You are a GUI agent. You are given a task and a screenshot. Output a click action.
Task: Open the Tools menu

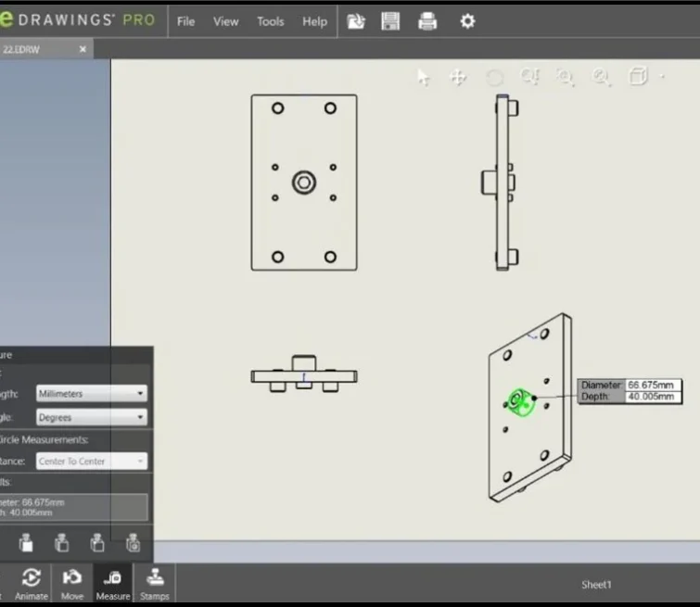(x=270, y=21)
